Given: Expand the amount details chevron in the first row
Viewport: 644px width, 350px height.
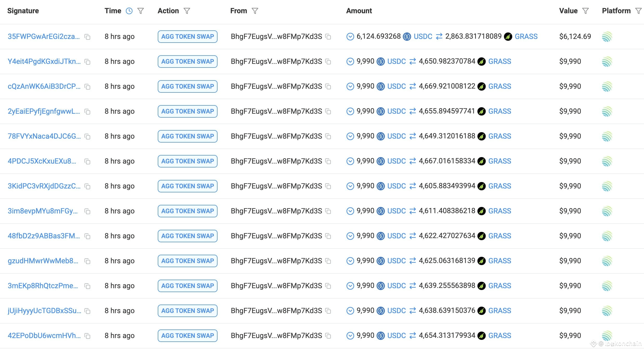Looking at the screenshot, I should click(x=350, y=37).
